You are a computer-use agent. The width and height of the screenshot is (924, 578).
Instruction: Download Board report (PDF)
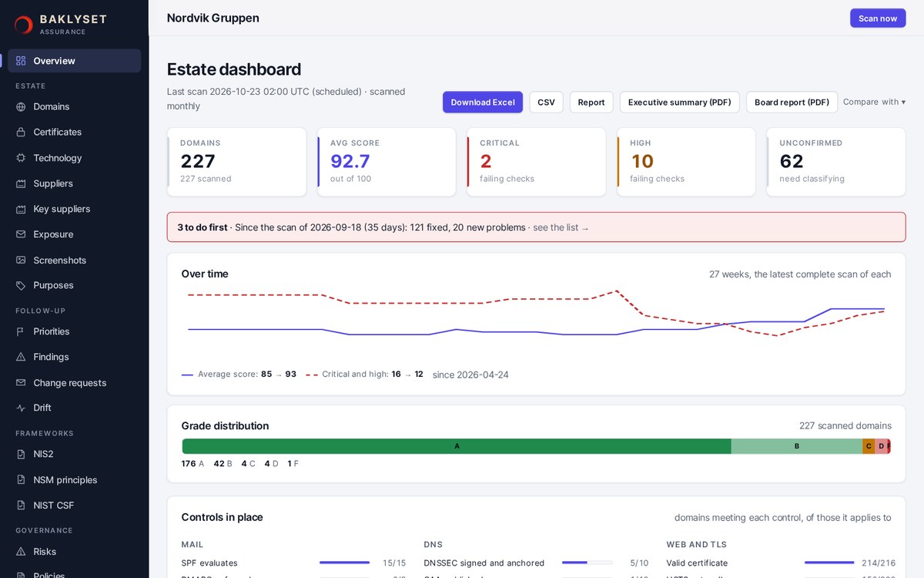tap(792, 102)
